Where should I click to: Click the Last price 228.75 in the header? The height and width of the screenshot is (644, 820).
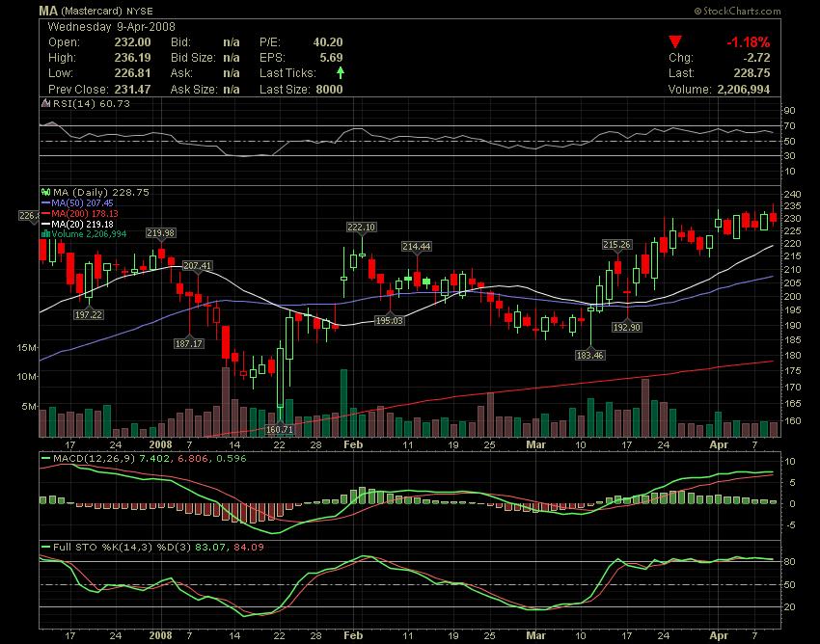click(752, 73)
